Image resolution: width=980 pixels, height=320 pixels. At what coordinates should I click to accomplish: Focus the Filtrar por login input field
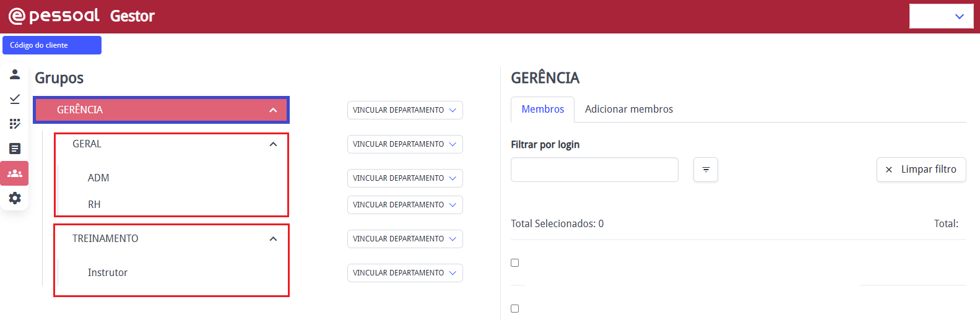[594, 170]
